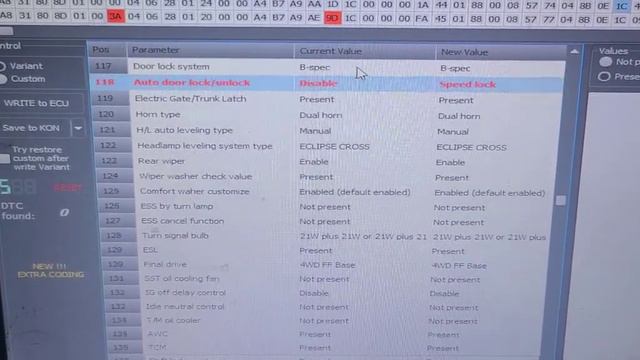Select ESS by turn lamp row

pos(327,207)
